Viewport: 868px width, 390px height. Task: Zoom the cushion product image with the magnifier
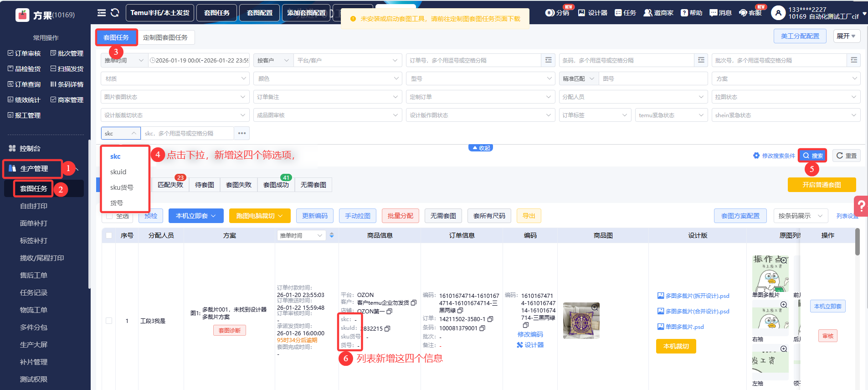point(595,307)
